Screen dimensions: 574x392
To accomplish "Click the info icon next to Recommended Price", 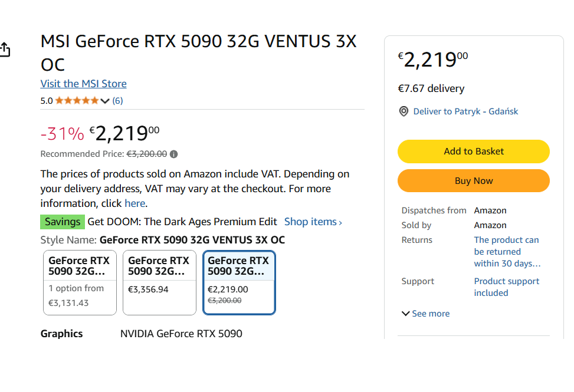I will 173,154.
